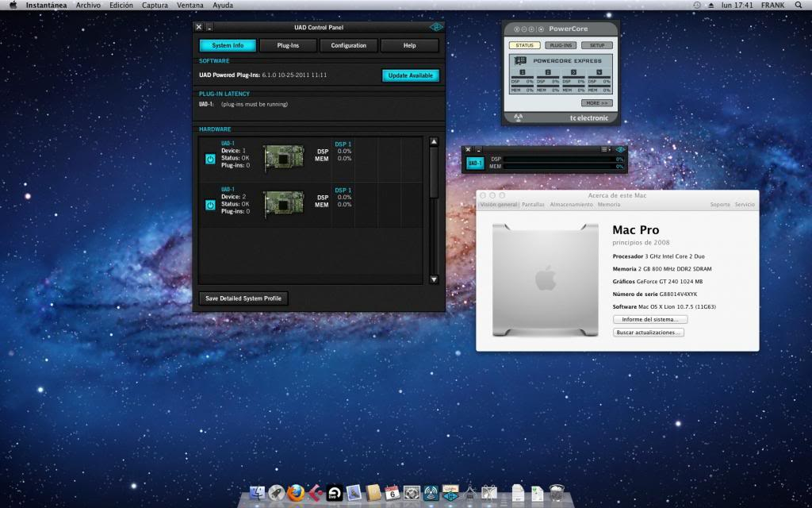Click the blue UAD-1 button in the meter

tap(475, 164)
